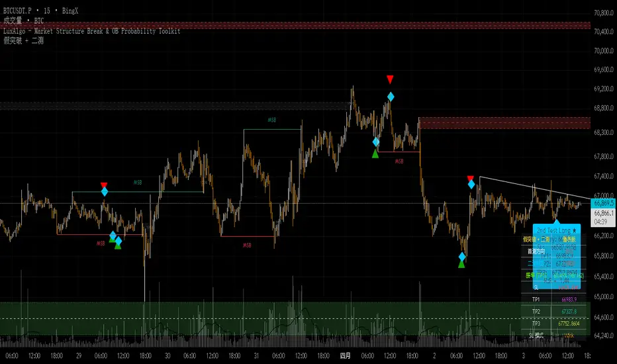
Task: Click the cyan diamond on the March 29 green MSB line
Action: 105,192
